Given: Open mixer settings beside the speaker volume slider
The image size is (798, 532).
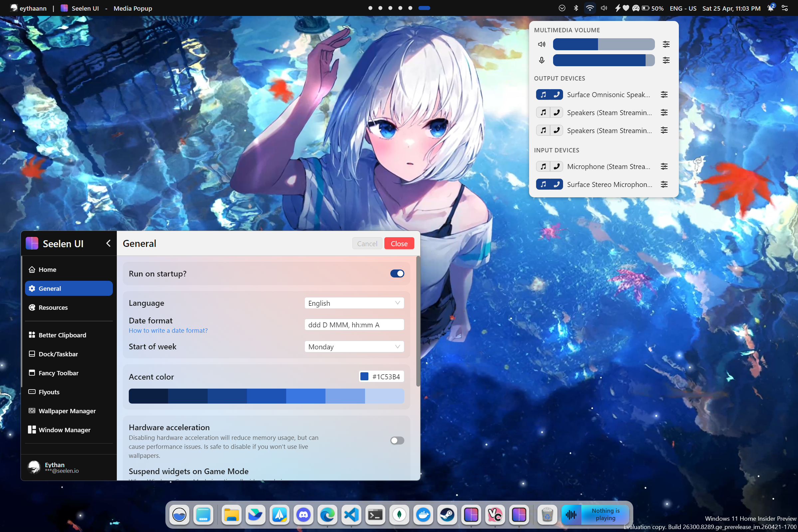Looking at the screenshot, I should click(666, 44).
